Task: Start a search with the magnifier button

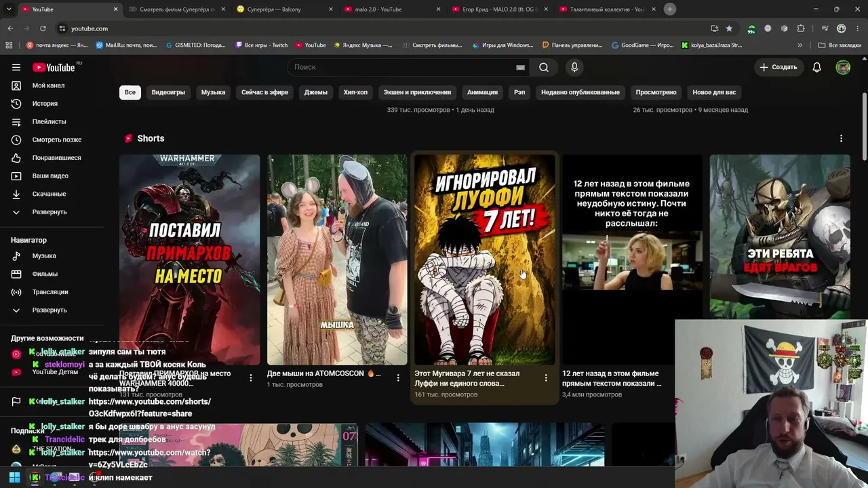Action: (x=544, y=67)
